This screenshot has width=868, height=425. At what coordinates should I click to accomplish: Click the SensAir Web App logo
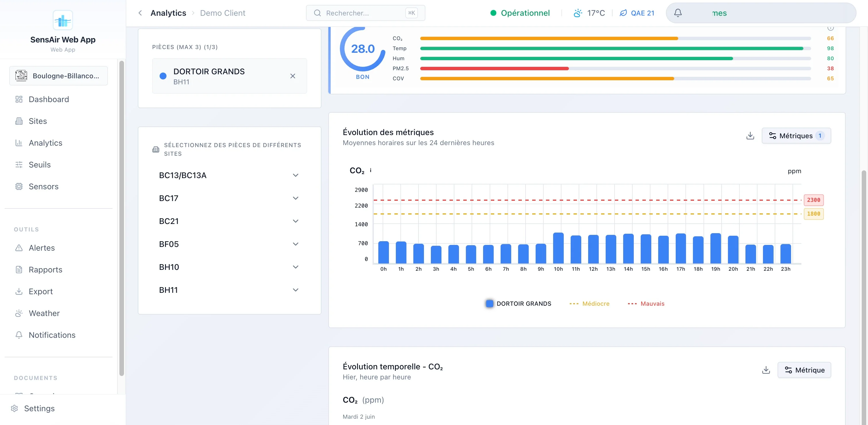click(x=63, y=20)
